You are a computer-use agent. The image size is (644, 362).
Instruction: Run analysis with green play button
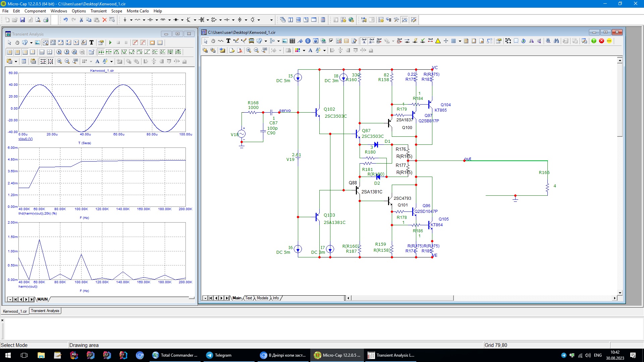pyautogui.click(x=110, y=43)
